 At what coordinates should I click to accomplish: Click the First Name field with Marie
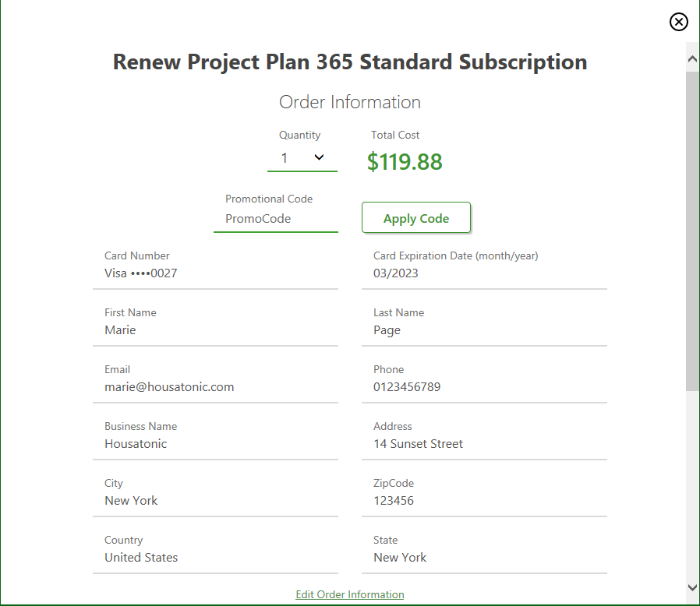[215, 330]
